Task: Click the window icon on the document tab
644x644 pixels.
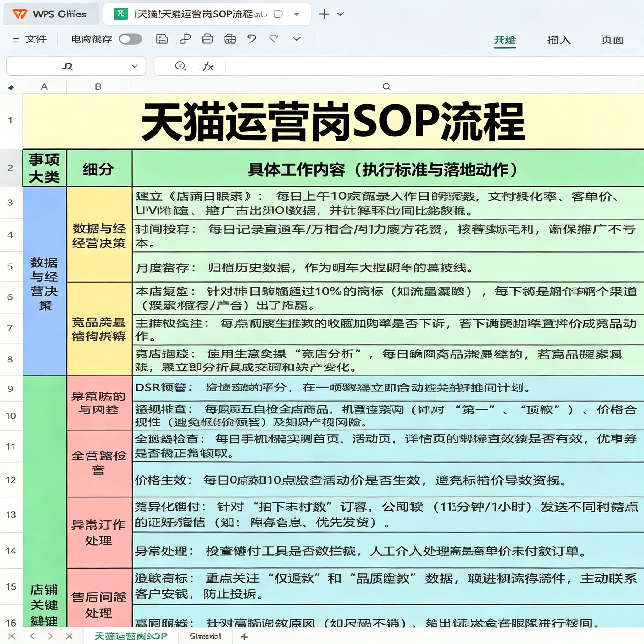Action: tap(278, 14)
